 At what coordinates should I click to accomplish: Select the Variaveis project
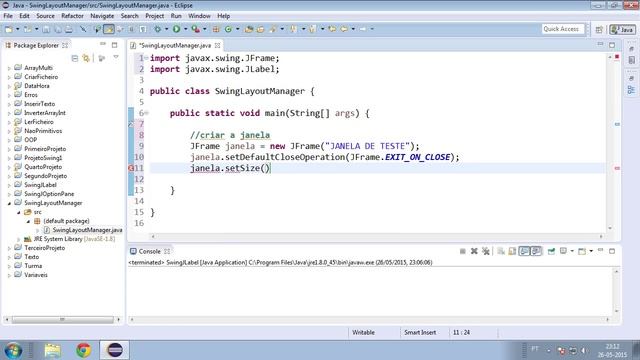tap(36, 275)
